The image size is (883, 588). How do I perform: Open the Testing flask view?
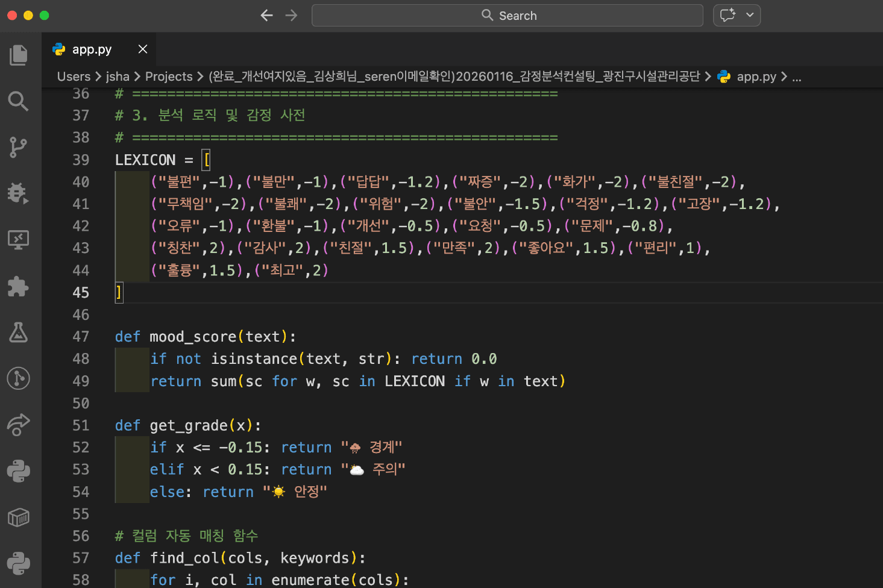(x=19, y=332)
